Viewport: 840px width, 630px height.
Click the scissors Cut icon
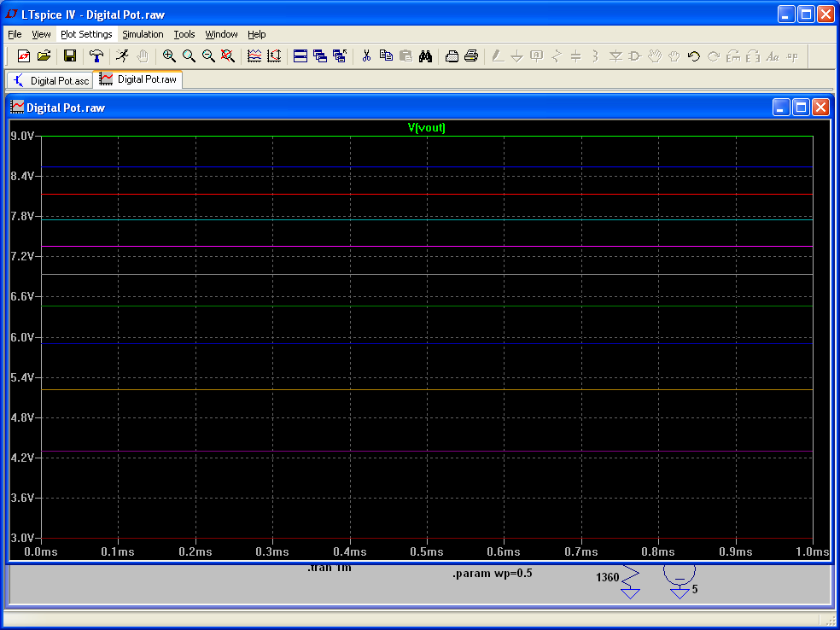click(x=366, y=55)
